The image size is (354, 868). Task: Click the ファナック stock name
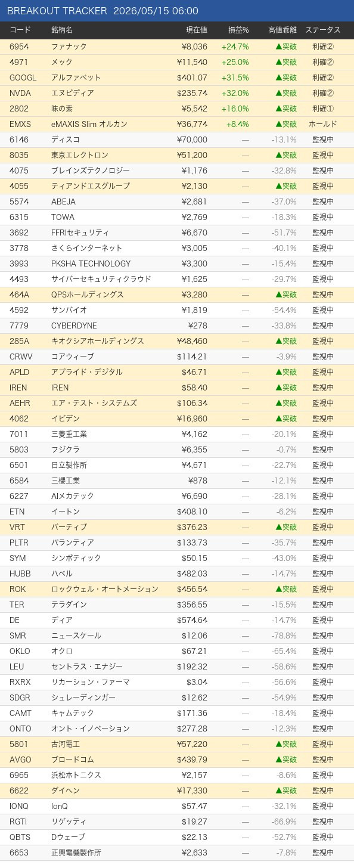click(69, 46)
